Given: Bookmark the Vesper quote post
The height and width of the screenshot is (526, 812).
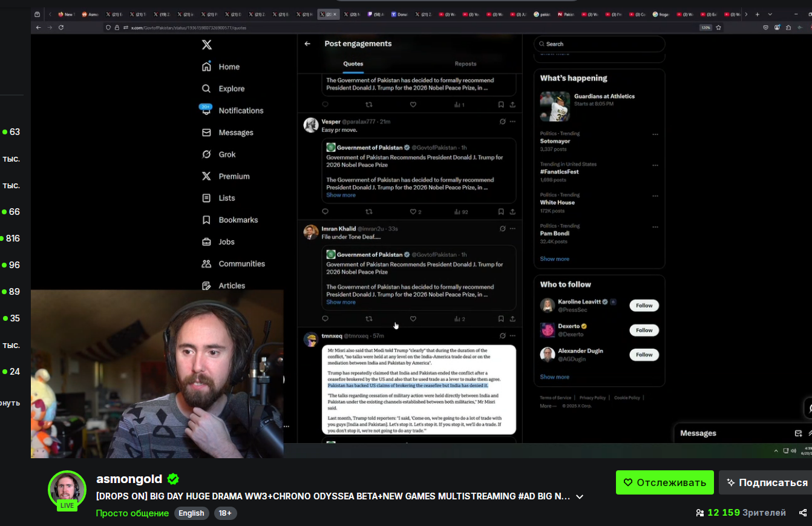Looking at the screenshot, I should click(501, 212).
